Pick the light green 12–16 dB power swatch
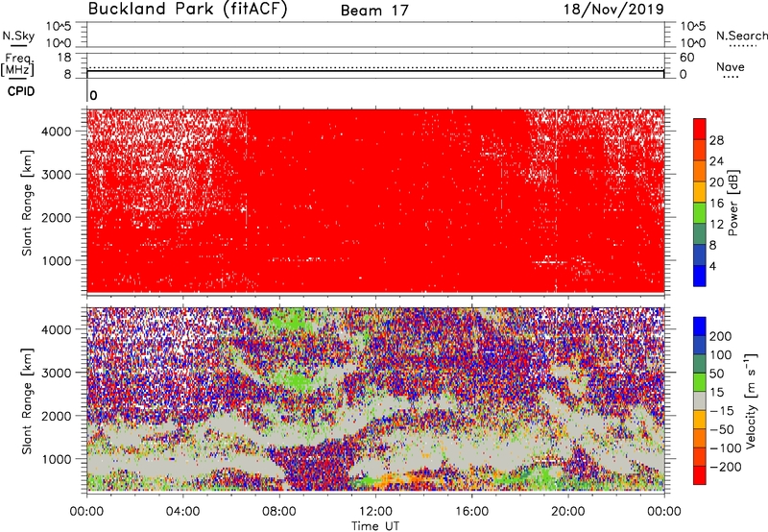 [x=700, y=213]
